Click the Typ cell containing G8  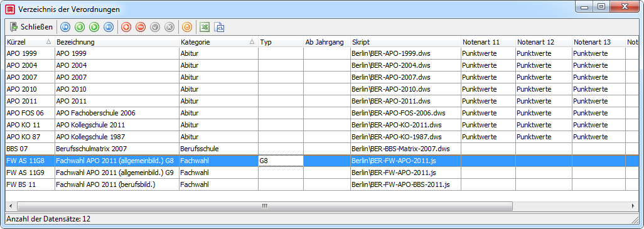(281, 161)
